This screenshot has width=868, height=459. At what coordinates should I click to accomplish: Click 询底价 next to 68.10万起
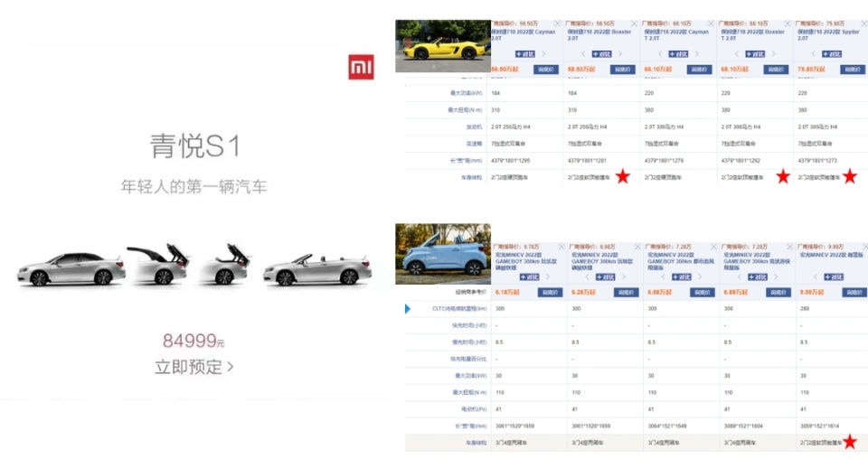[776, 70]
